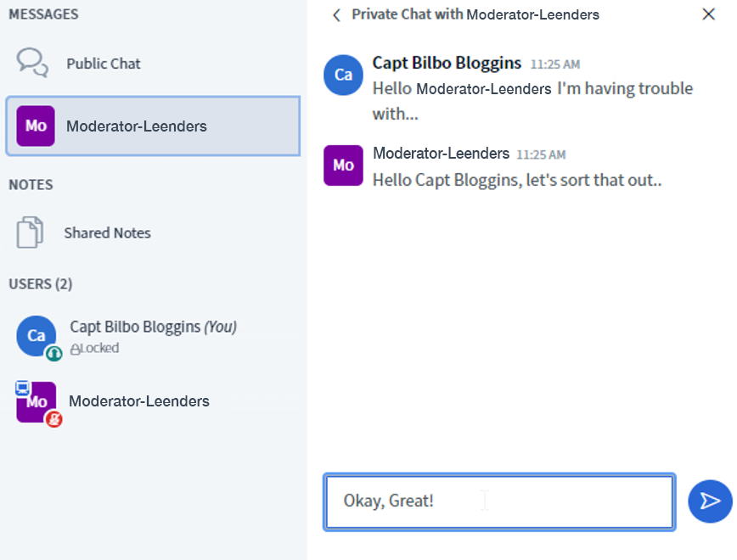737x560 pixels.
Task: Open the Moderator-Leenders user options in the list
Action: (139, 401)
